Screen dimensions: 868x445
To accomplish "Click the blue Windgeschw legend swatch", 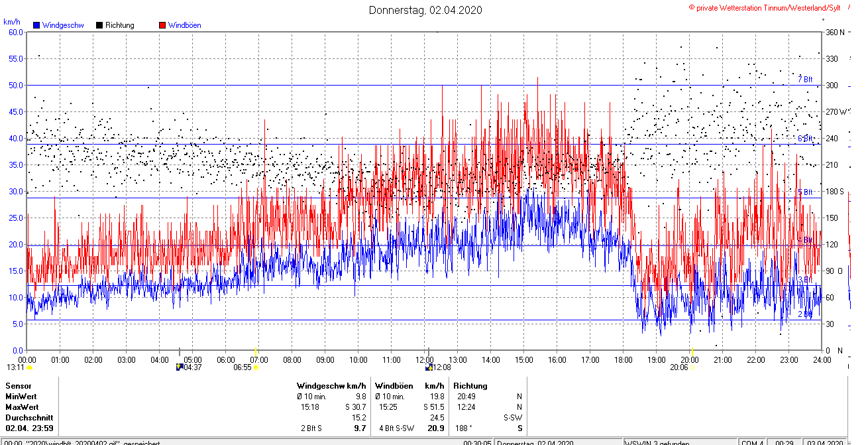I will pyautogui.click(x=37, y=25).
